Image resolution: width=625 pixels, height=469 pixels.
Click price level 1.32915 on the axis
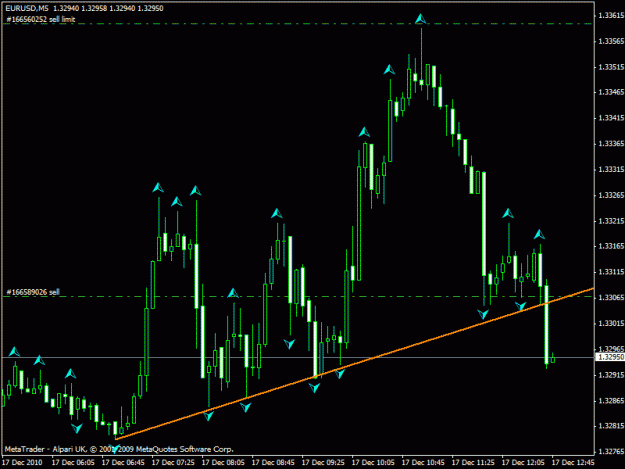(x=611, y=375)
